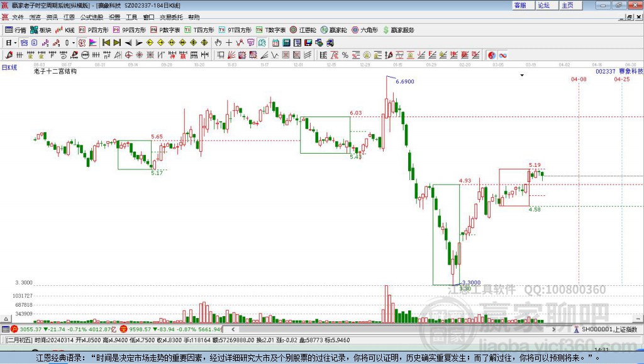Open the 江恩轮 Gann wheel
644x364 pixels.
click(x=303, y=30)
